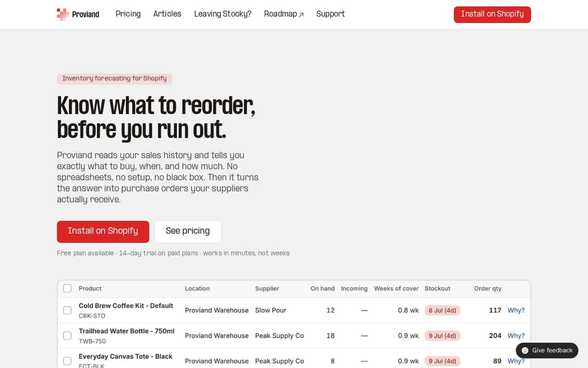Click the Location column header
The image size is (588, 368).
pos(197,289)
